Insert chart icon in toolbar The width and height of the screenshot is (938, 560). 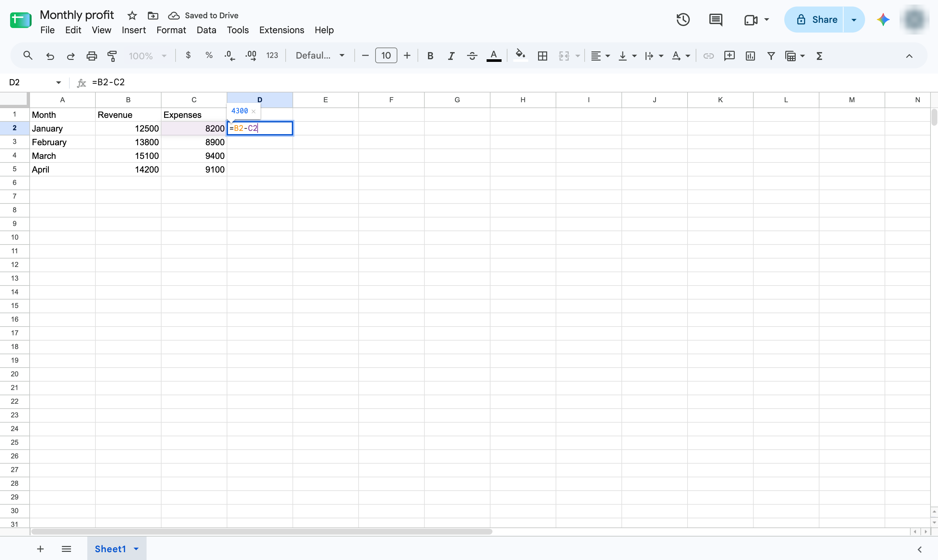(x=750, y=56)
